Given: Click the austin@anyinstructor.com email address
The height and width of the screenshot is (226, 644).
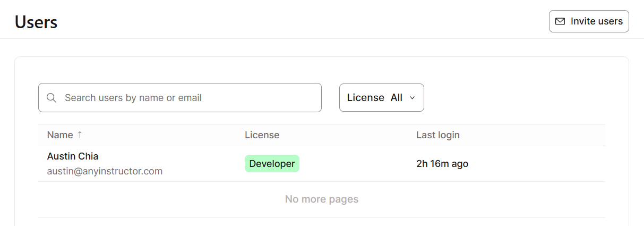Looking at the screenshot, I should (105, 171).
